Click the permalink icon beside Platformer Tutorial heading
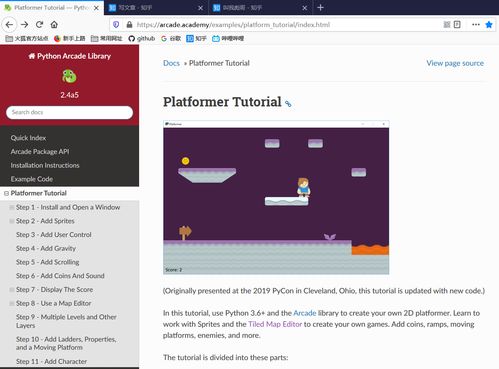The height and width of the screenshot is (369, 499). [x=288, y=104]
